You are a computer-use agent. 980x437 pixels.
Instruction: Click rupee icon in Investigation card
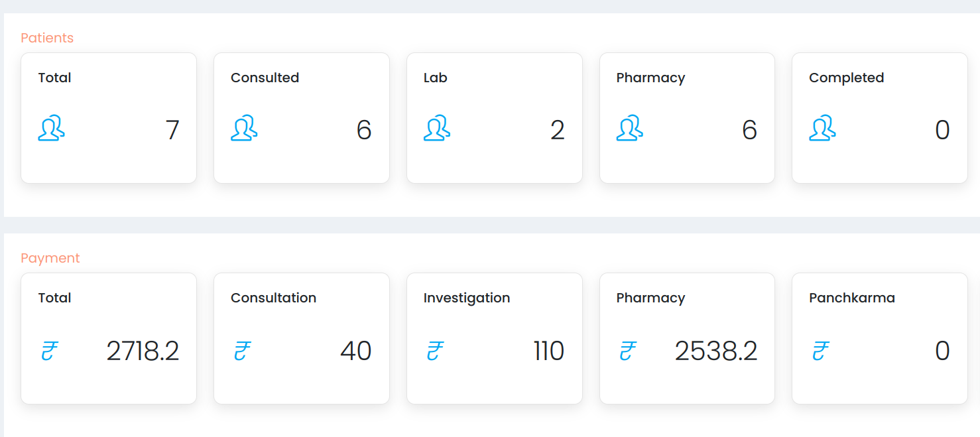[x=435, y=350]
